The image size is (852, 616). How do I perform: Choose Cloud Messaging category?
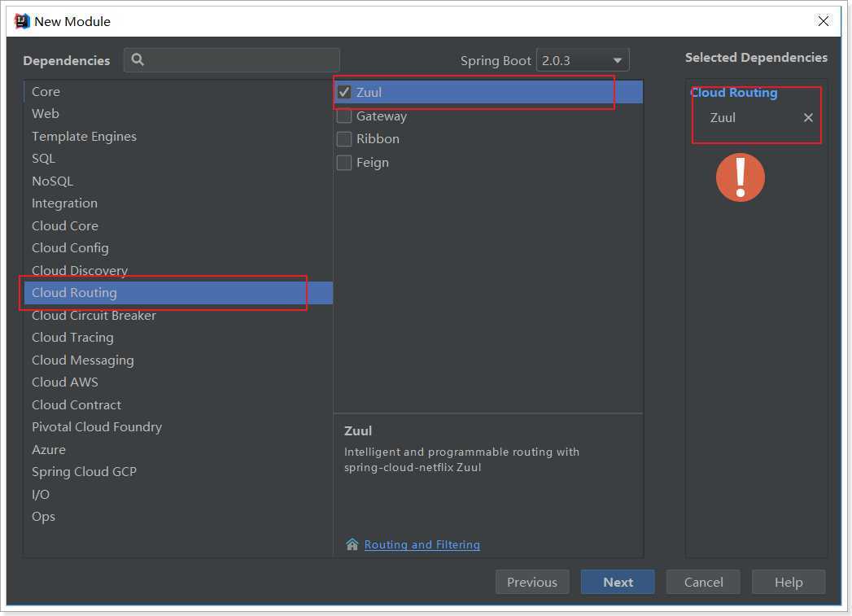178,360
